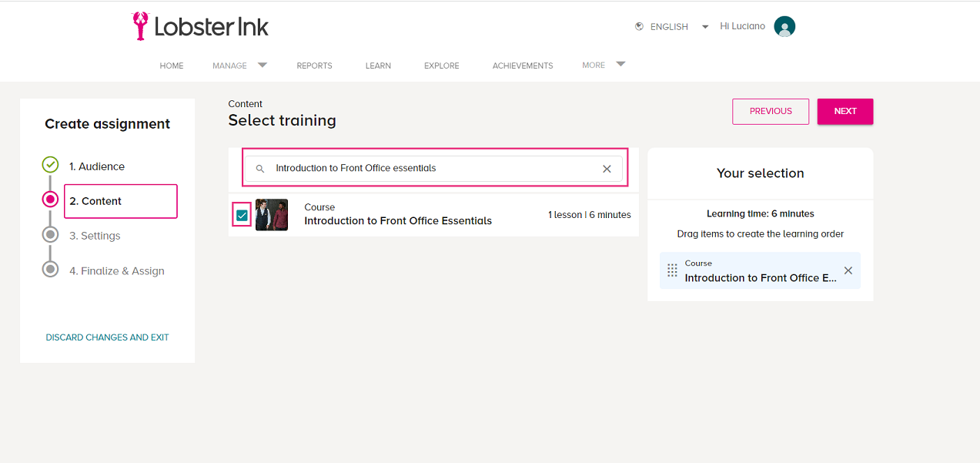Go to step 3. Settings
The height and width of the screenshot is (463, 980).
click(95, 236)
